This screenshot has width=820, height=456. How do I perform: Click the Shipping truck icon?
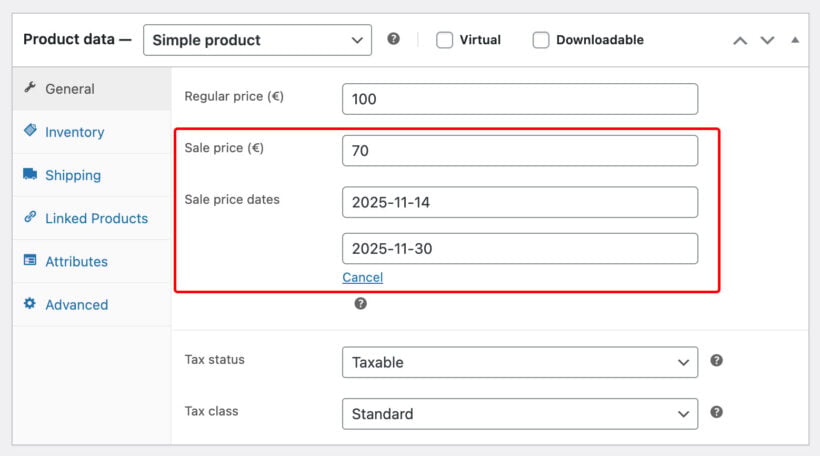click(x=30, y=174)
